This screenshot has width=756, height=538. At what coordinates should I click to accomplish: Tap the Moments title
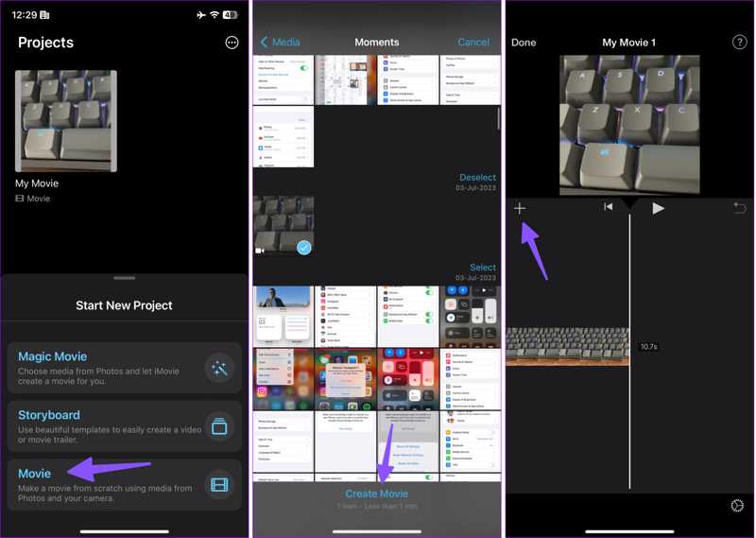coord(376,42)
